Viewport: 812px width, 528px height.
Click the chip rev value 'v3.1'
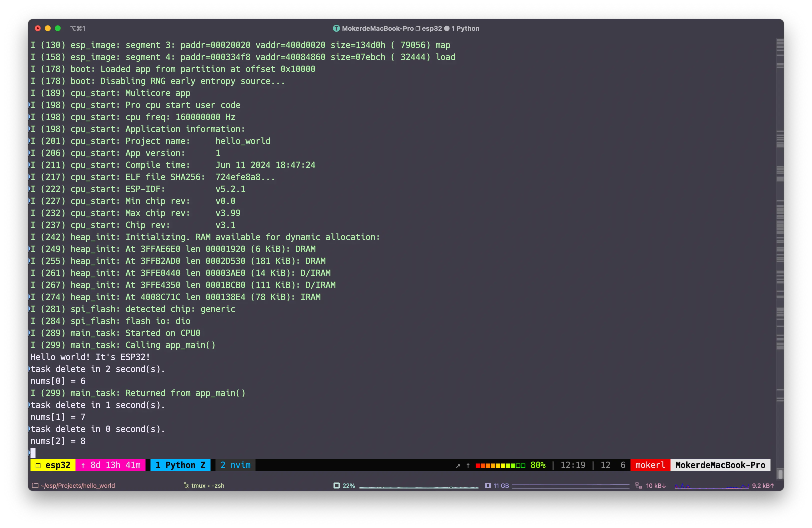click(225, 225)
